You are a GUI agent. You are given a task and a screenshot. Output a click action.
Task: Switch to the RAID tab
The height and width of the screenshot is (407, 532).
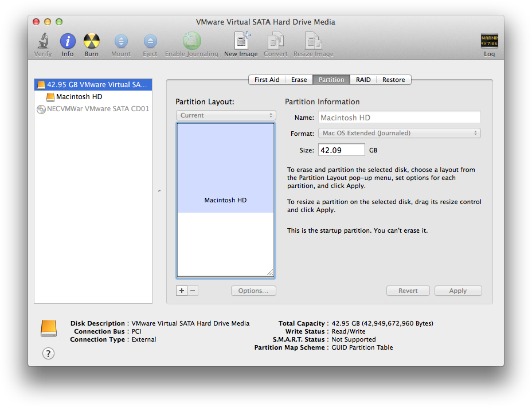[363, 80]
